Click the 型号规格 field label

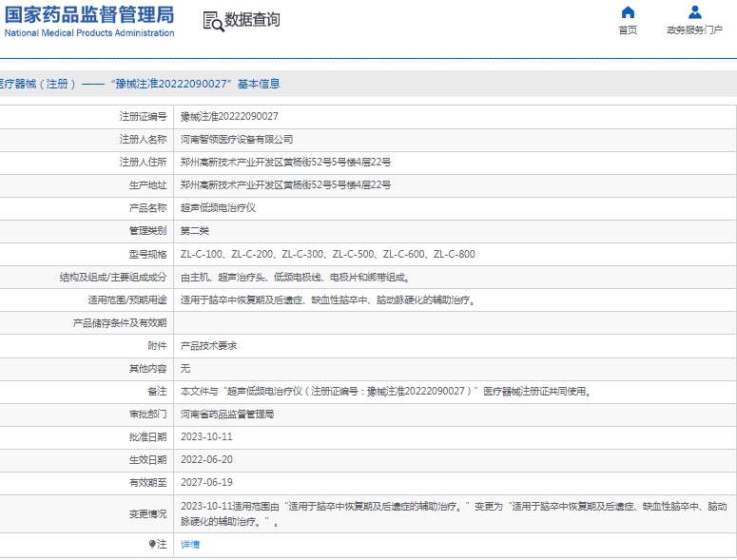point(147,254)
